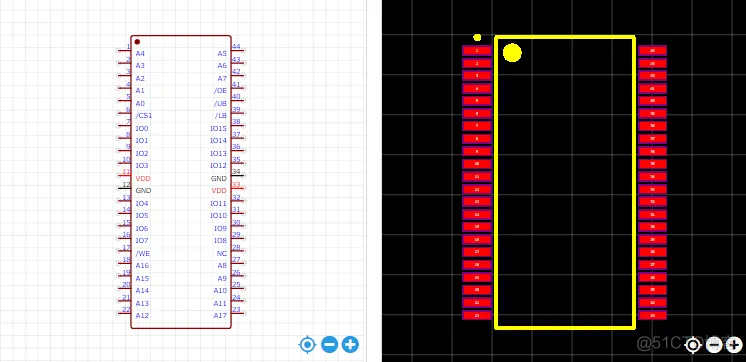Select the IO1 pin label
746x362 pixels.
click(142, 141)
